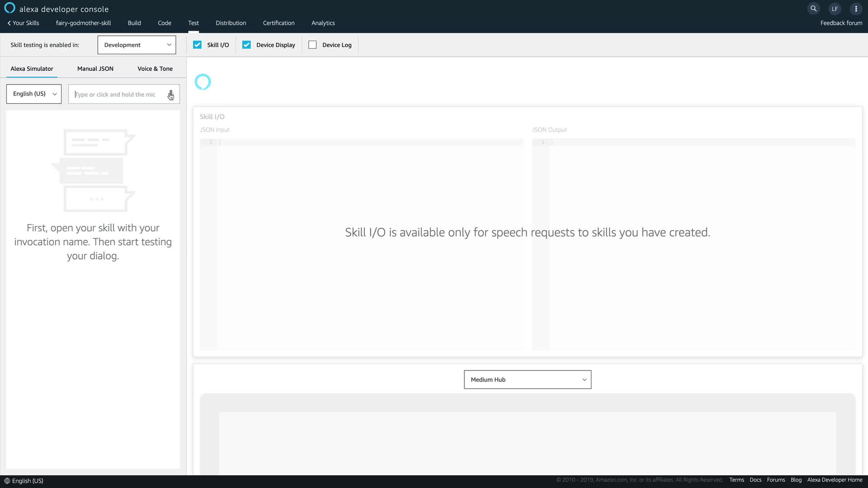Viewport: 868px width, 488px height.
Task: Open the Build menu tab
Action: click(x=134, y=23)
